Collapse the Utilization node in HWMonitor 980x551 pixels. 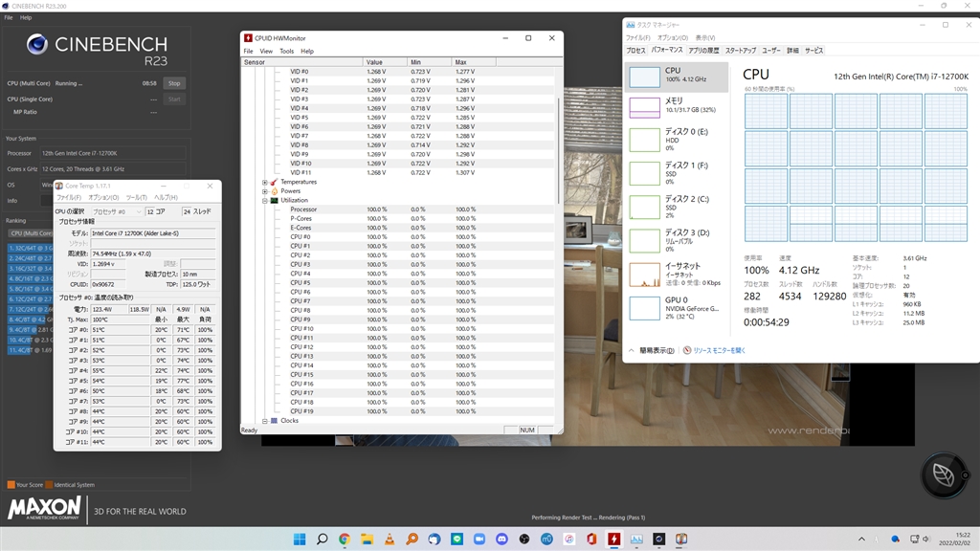(265, 201)
